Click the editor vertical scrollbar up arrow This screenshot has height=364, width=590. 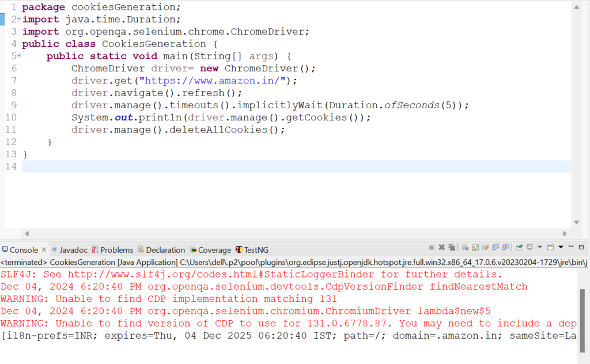pos(576,7)
